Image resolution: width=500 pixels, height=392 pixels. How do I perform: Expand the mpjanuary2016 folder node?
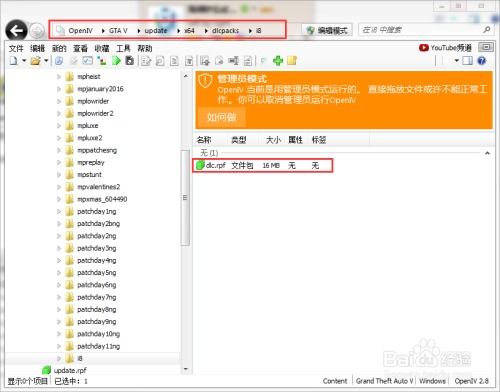point(59,89)
